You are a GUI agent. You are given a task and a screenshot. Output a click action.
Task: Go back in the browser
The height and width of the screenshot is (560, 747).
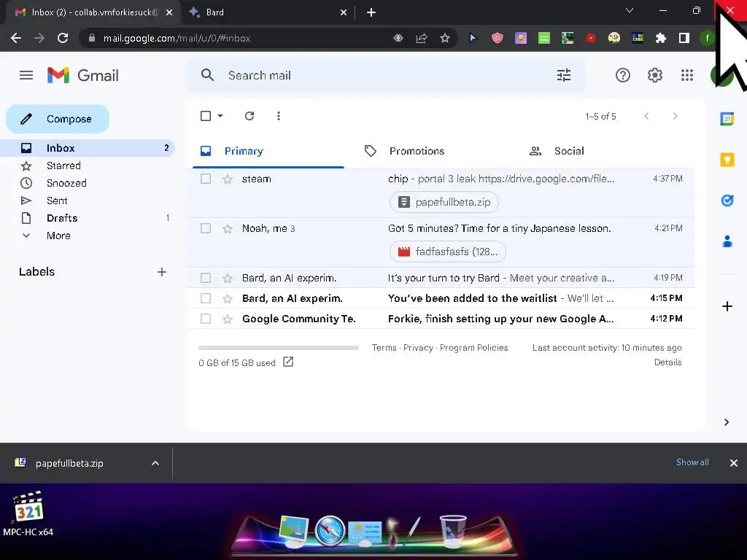point(16,38)
